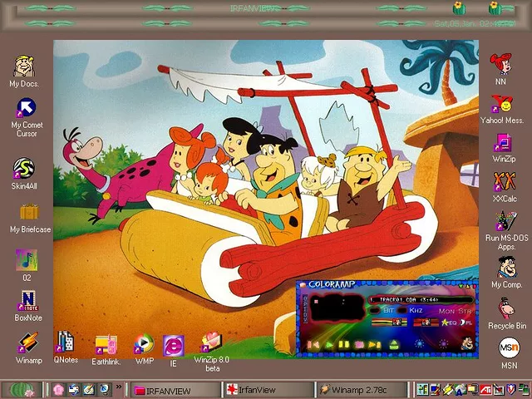
Task: Open the WinZip shortcut on the right side
Action: (504, 148)
